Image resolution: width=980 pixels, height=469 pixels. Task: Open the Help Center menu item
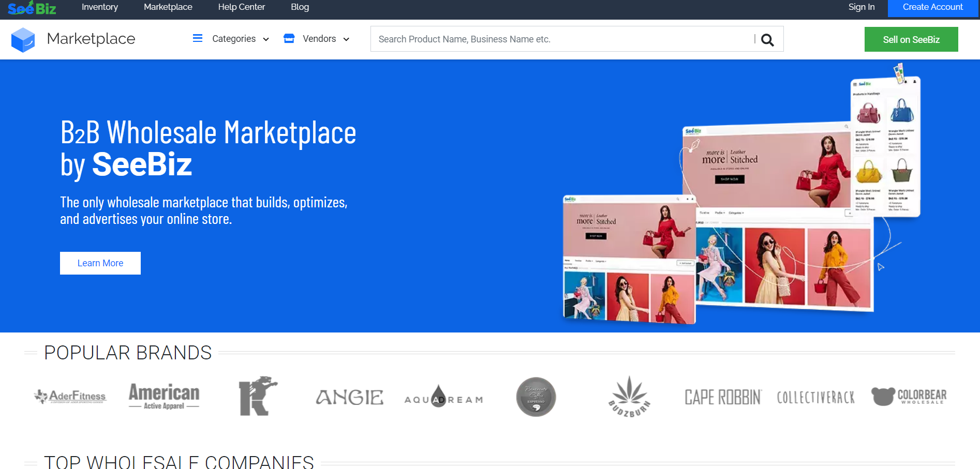click(x=242, y=7)
